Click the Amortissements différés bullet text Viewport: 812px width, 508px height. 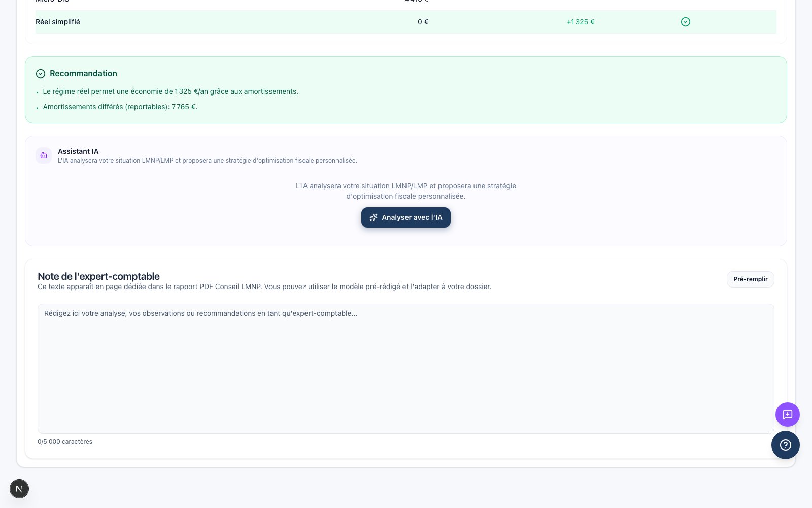click(x=120, y=107)
